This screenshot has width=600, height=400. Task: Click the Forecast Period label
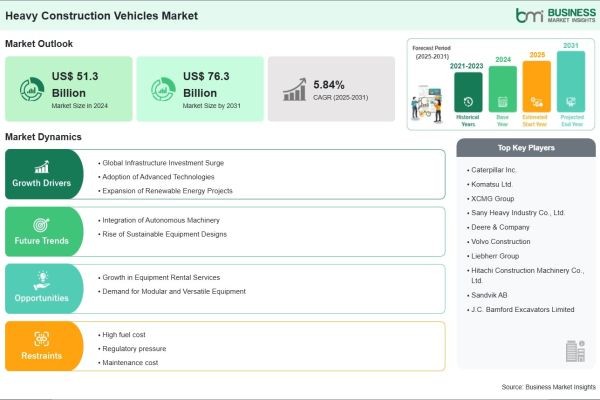point(432,48)
